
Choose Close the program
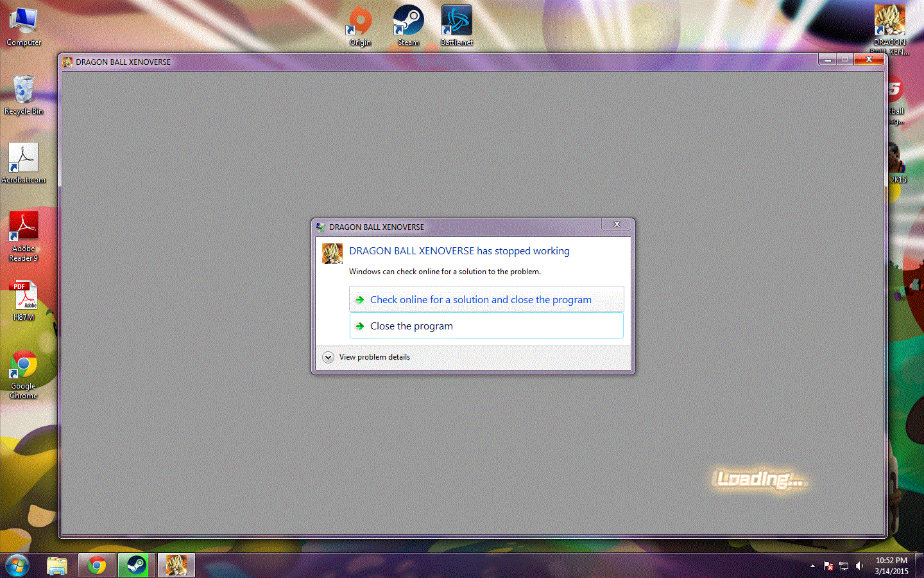tap(486, 326)
